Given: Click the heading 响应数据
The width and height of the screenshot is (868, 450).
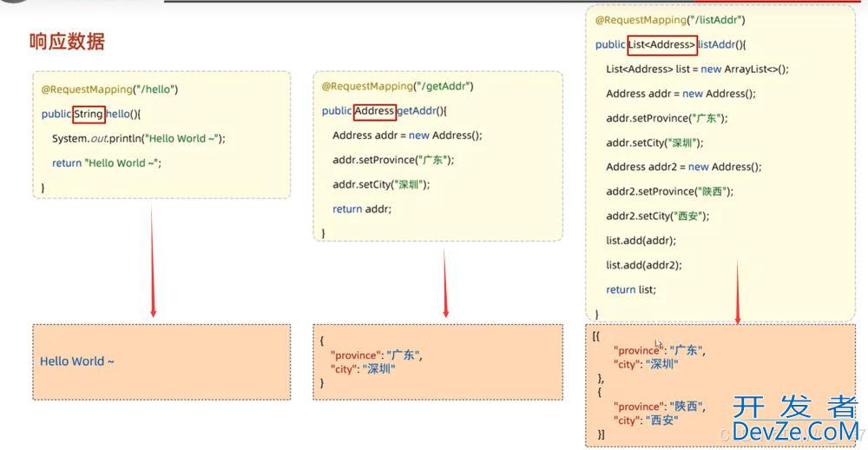Looking at the screenshot, I should point(67,42).
